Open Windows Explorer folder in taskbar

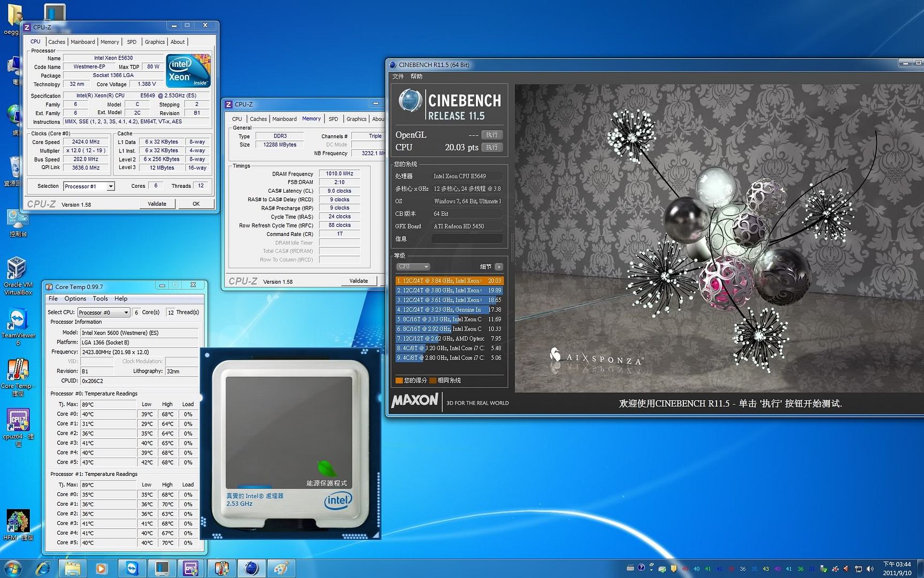point(73,568)
